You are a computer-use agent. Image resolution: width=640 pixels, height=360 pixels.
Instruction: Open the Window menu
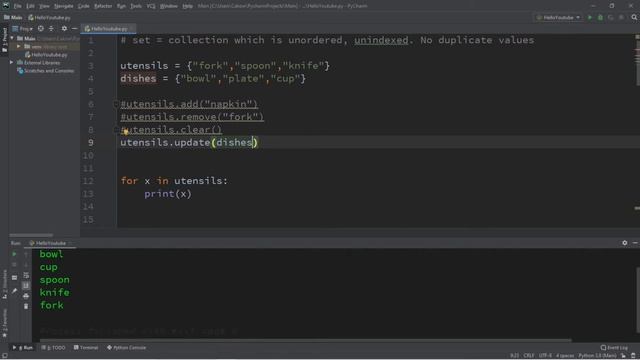pyautogui.click(x=169, y=6)
